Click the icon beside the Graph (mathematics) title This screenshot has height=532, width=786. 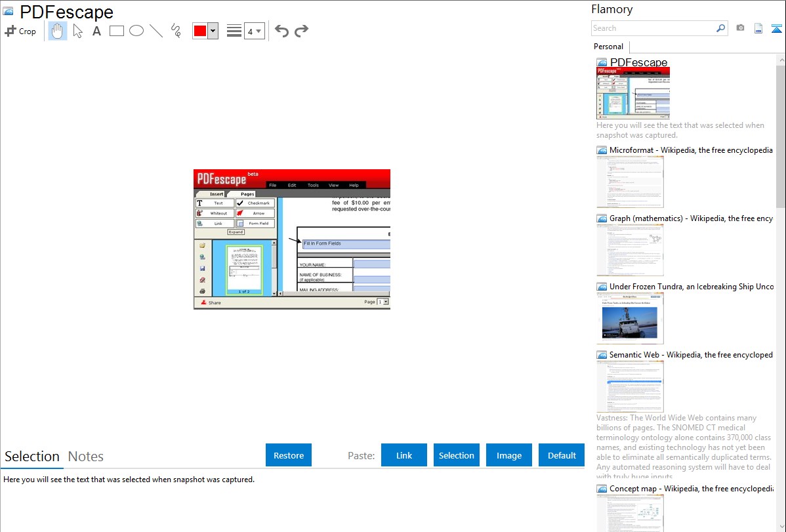tap(602, 218)
